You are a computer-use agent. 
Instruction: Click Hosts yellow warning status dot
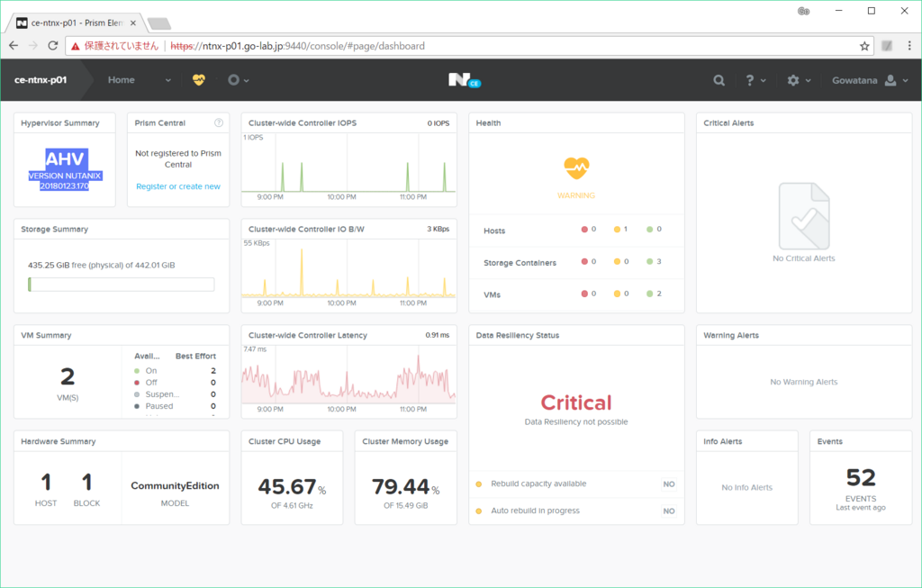pos(617,230)
